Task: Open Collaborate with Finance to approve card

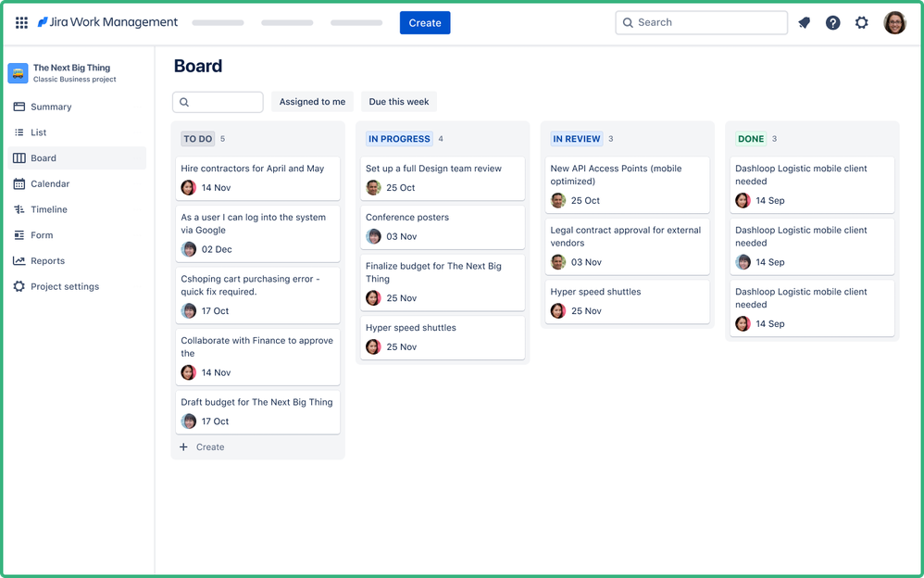Action: [257, 357]
